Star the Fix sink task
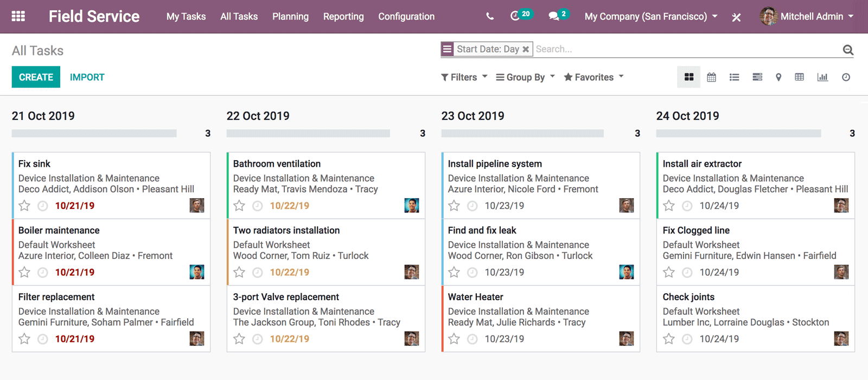This screenshot has width=868, height=380. pos(24,206)
